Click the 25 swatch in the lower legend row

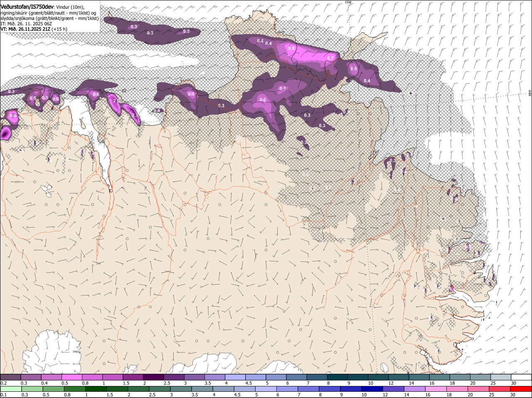[500, 389]
